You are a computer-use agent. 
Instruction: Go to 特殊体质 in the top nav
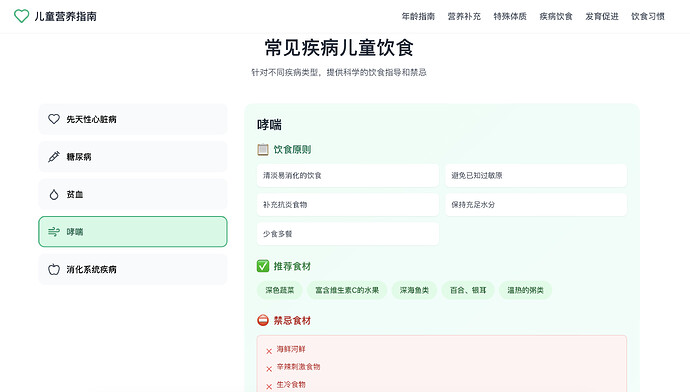pyautogui.click(x=510, y=16)
